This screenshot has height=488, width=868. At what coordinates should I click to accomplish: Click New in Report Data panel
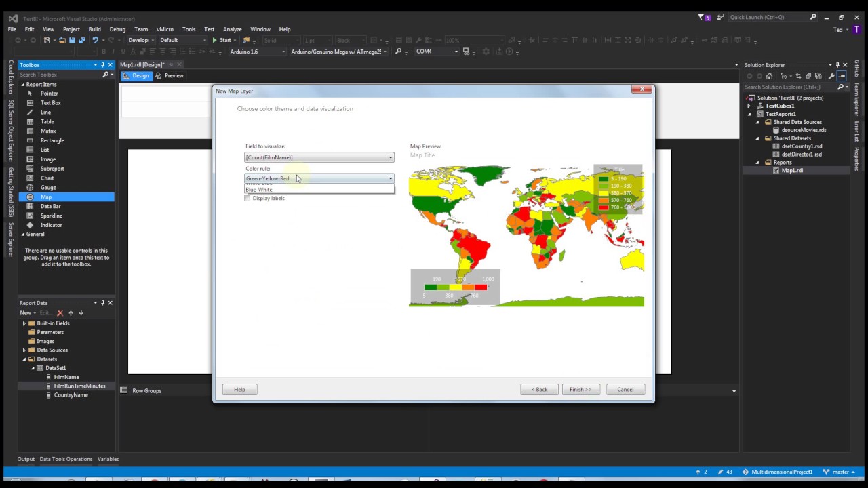(x=26, y=313)
